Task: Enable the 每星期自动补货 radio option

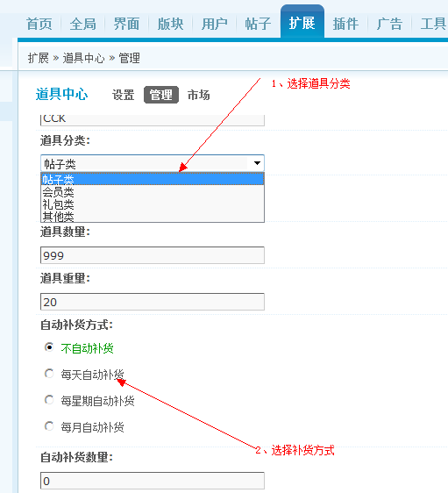Action: [x=49, y=400]
